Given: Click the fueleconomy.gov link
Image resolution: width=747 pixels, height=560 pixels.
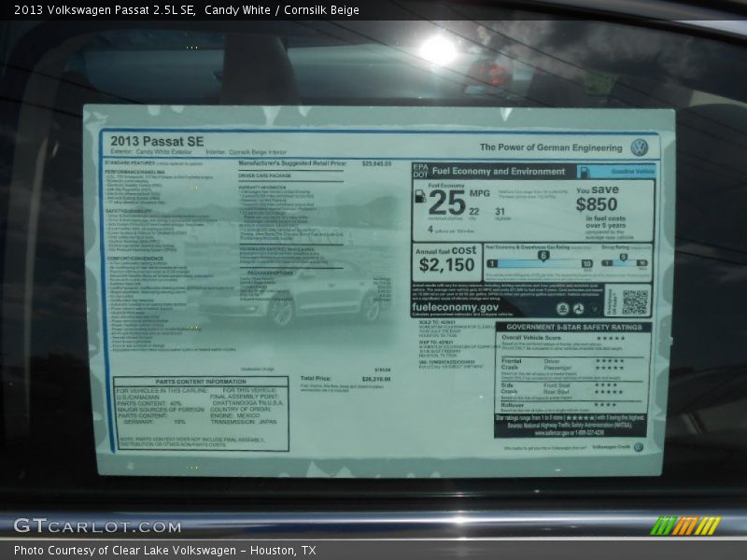Looking at the screenshot, I should pos(456,307).
